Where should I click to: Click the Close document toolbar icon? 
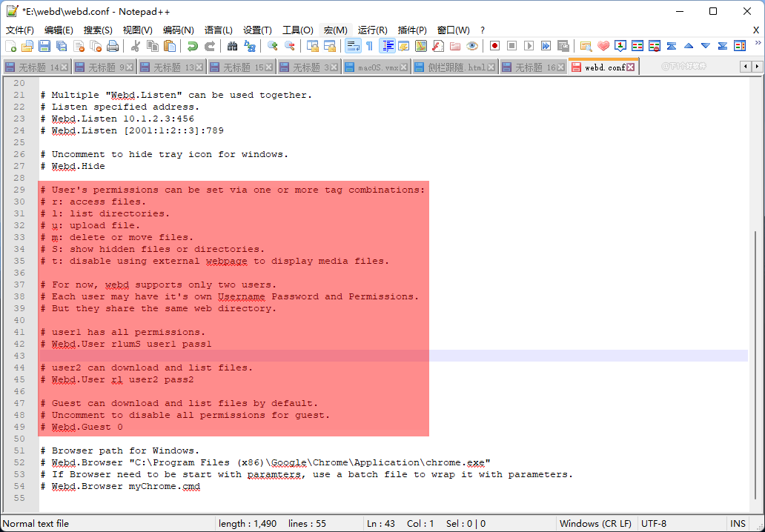pos(79,47)
